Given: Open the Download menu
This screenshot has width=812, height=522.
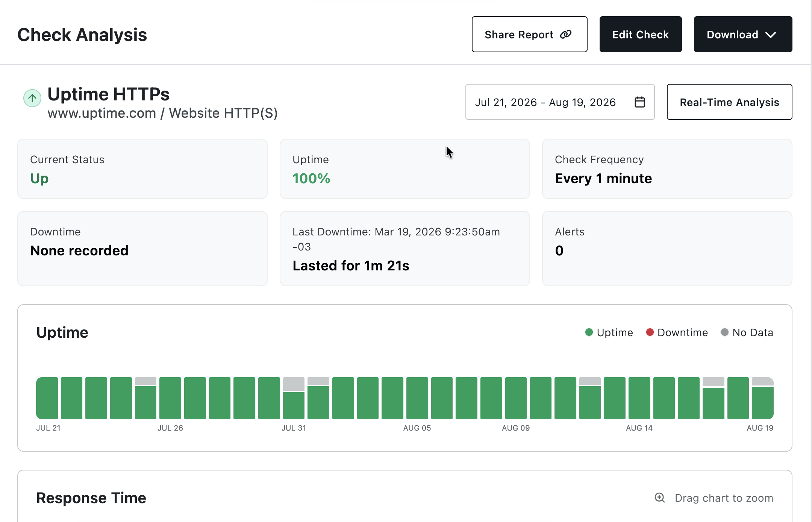Looking at the screenshot, I should click(743, 34).
